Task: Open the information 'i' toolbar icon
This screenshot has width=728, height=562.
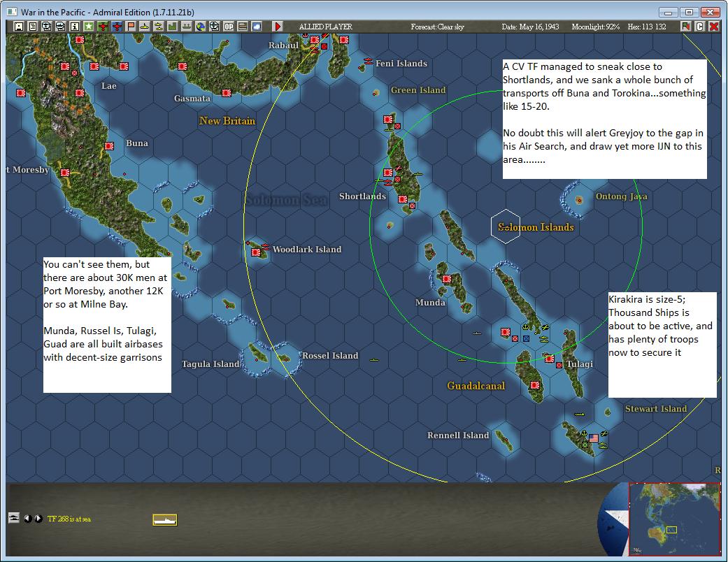Action: tap(74, 27)
